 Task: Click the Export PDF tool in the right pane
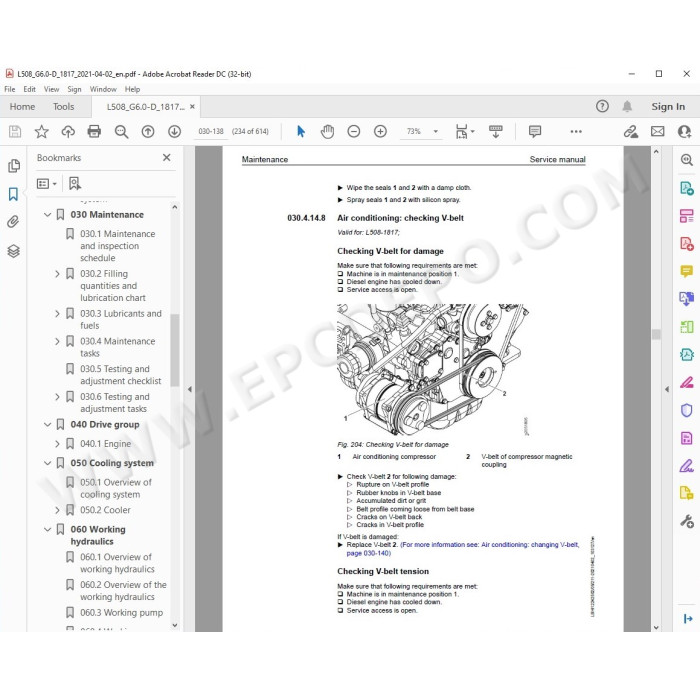click(687, 188)
